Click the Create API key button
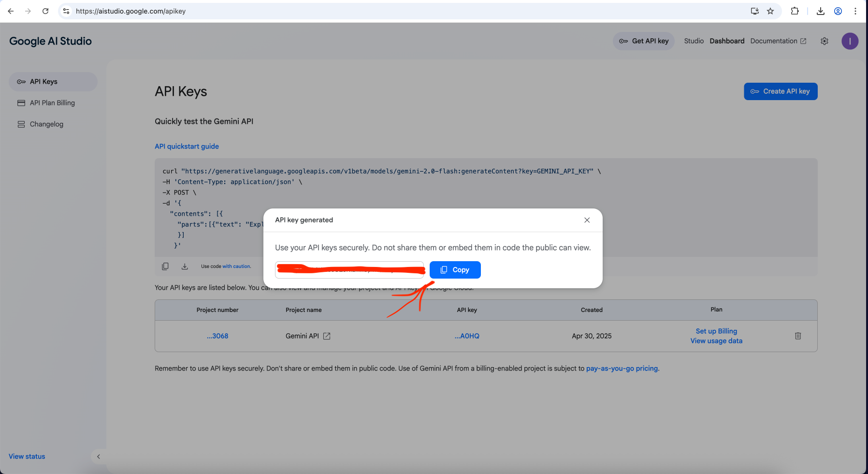The height and width of the screenshot is (474, 868). point(781,91)
